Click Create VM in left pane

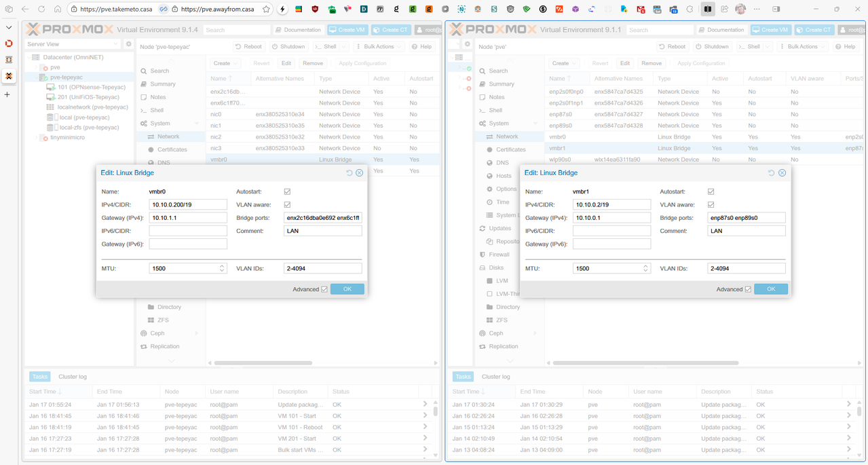pyautogui.click(x=347, y=30)
